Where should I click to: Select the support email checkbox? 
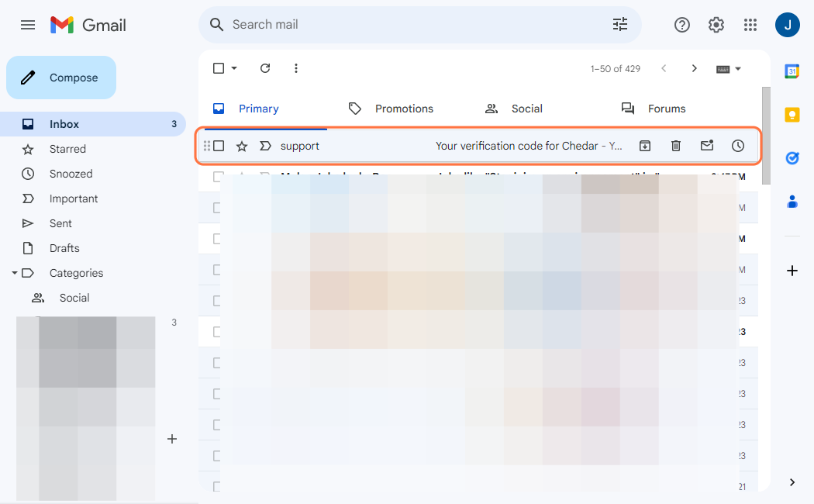click(219, 146)
